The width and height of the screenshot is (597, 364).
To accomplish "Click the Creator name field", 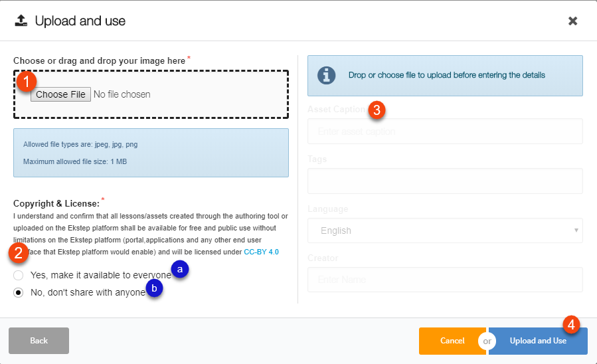I will coord(445,280).
